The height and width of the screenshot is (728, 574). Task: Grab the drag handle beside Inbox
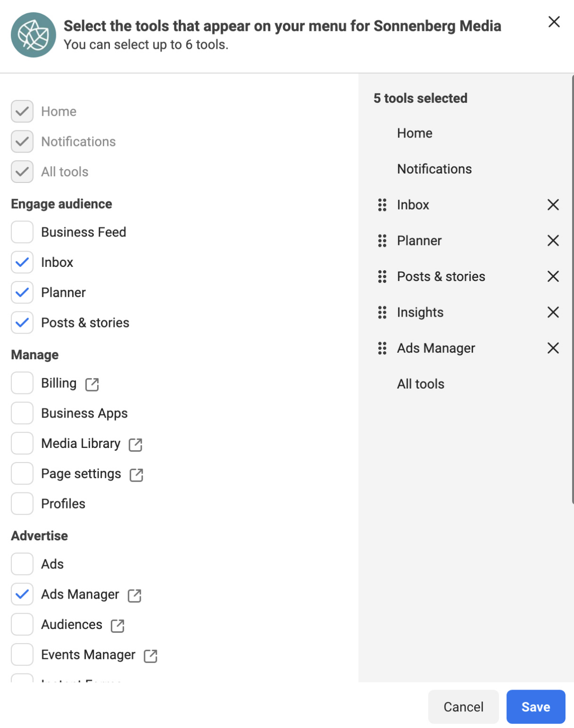click(x=382, y=205)
